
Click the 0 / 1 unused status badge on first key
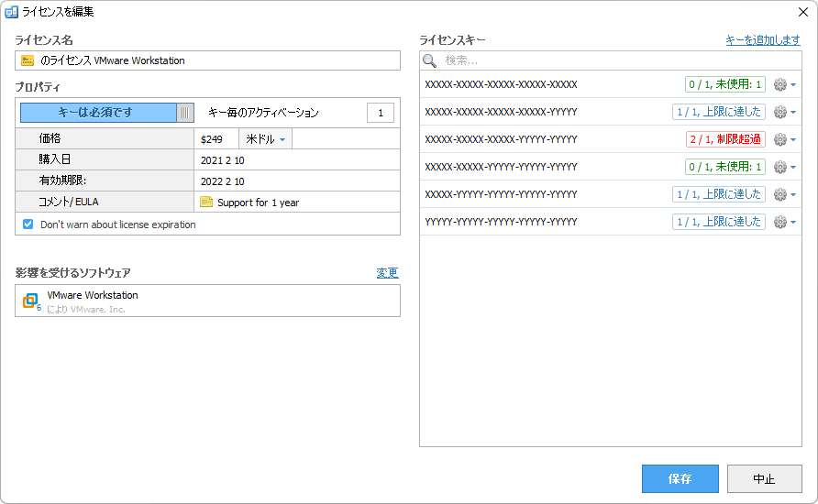point(724,84)
